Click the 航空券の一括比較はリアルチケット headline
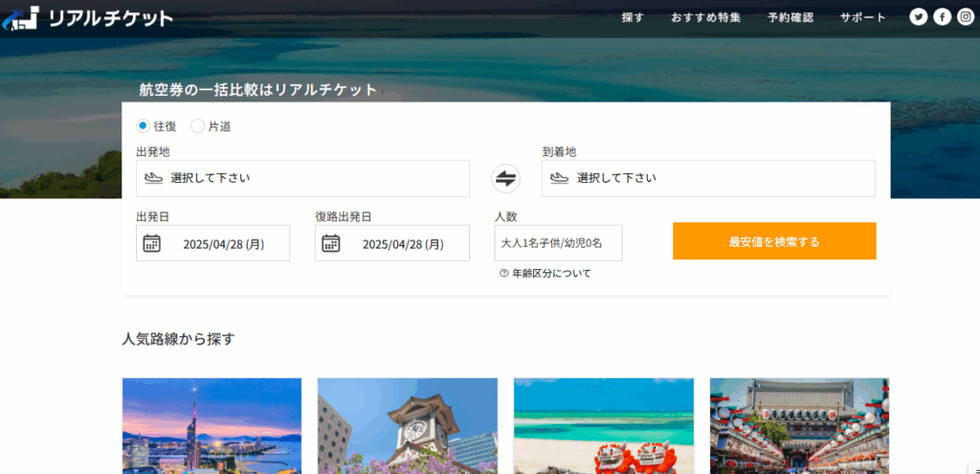Viewport: 980px width, 474px height. click(x=258, y=90)
